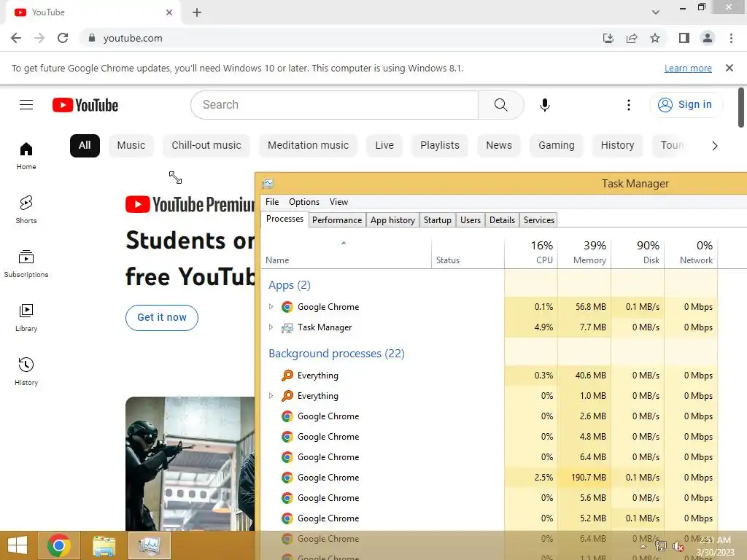Click Chrome on the taskbar
Screen dimensions: 747x560
pos(59,545)
